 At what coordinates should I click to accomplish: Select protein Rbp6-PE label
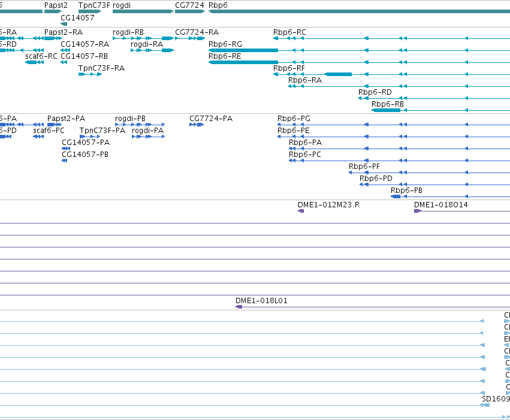pos(294,131)
